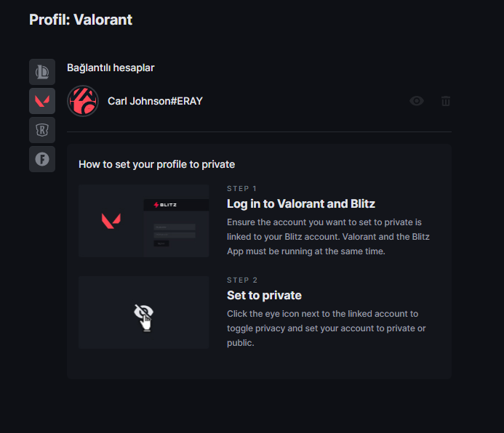Screen dimensions: 504x433
Task: Open the League of Legends profile icon
Action: [41, 72]
